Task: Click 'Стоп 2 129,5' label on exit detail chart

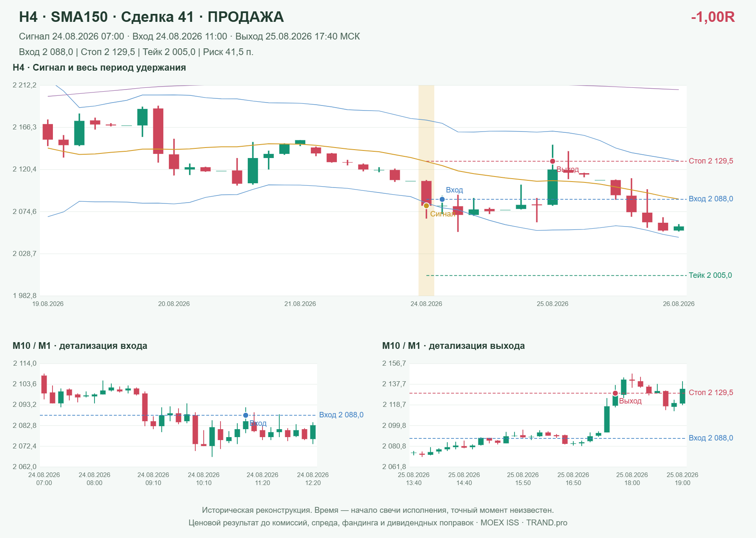Action: click(711, 393)
